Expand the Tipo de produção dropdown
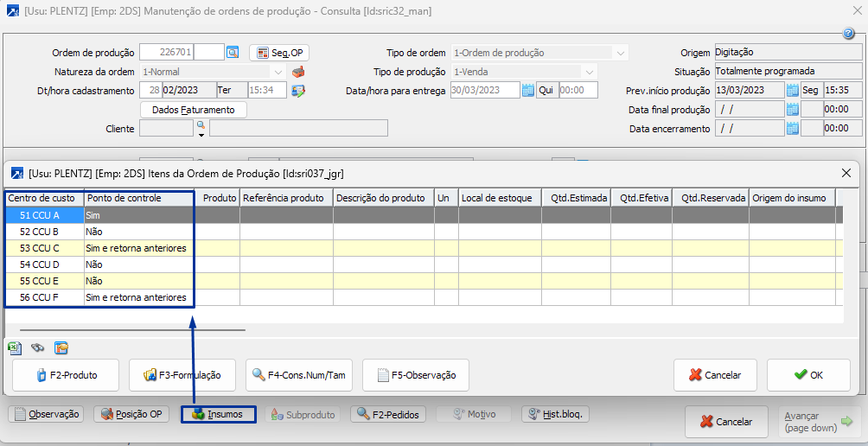 589,72
